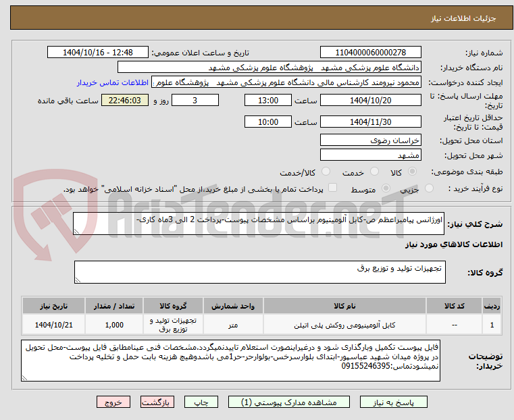Click the شرح کلی نیاز description textbox
Image resolution: width=514 pixels, height=420 pixels.
tap(258, 224)
